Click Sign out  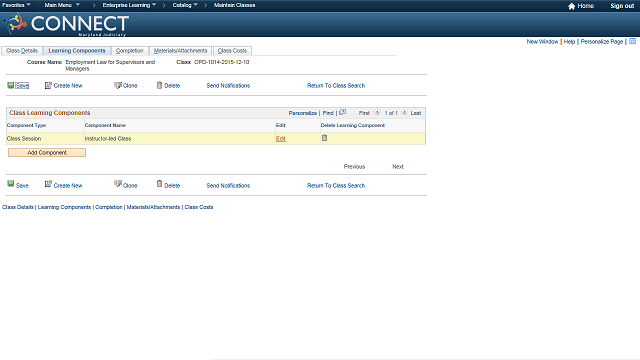(x=622, y=6)
